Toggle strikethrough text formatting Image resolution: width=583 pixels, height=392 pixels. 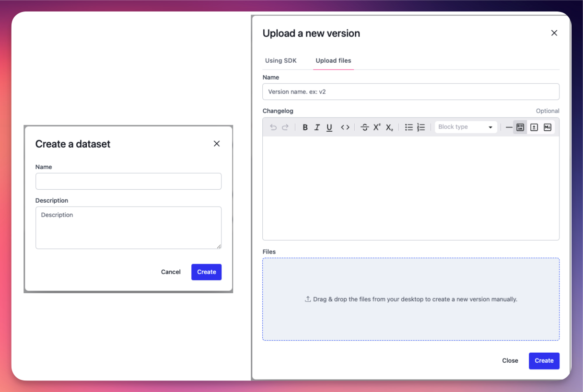[364, 127]
